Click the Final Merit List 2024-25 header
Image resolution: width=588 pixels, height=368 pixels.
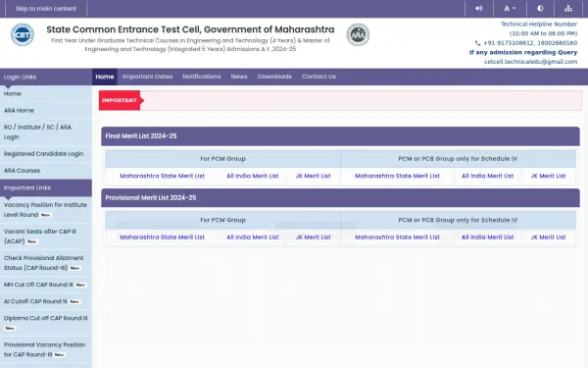[x=340, y=136]
